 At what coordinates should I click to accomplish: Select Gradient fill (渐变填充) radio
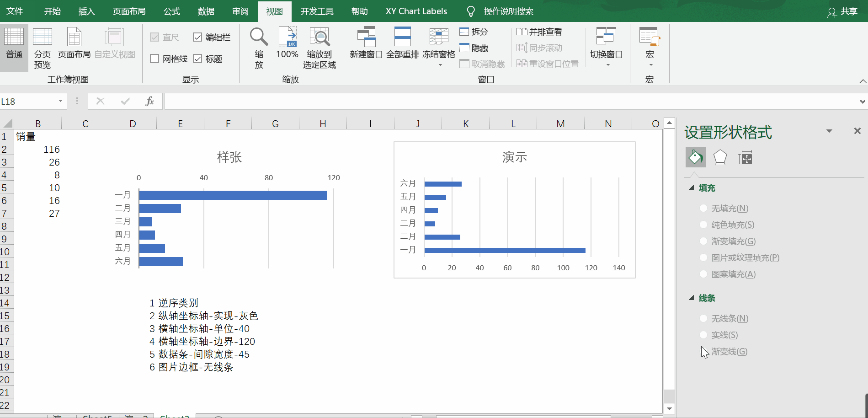click(703, 241)
